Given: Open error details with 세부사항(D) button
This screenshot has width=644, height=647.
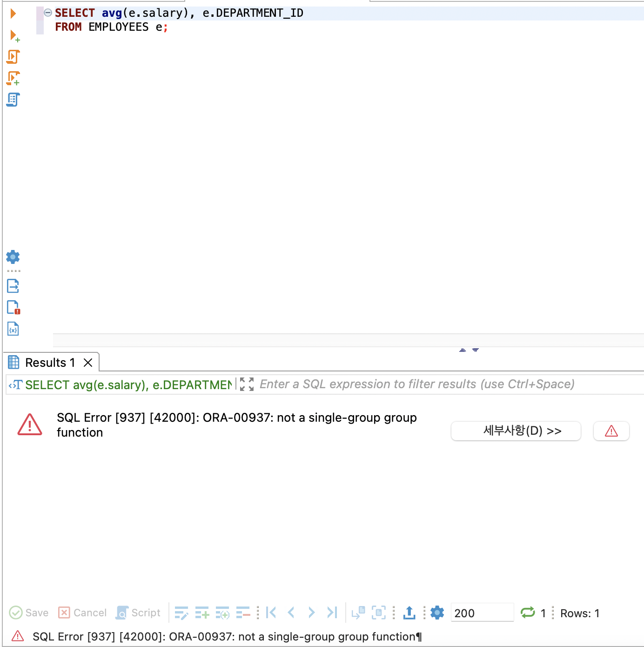Looking at the screenshot, I should (516, 431).
